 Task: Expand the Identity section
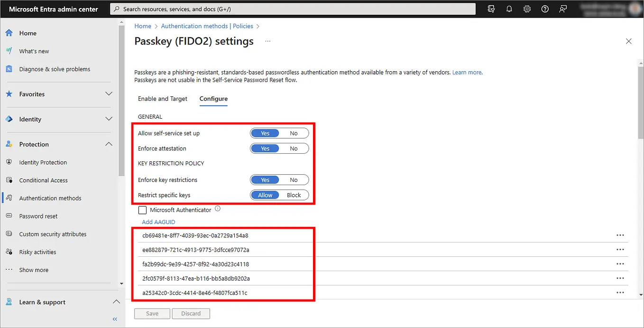[x=109, y=119]
